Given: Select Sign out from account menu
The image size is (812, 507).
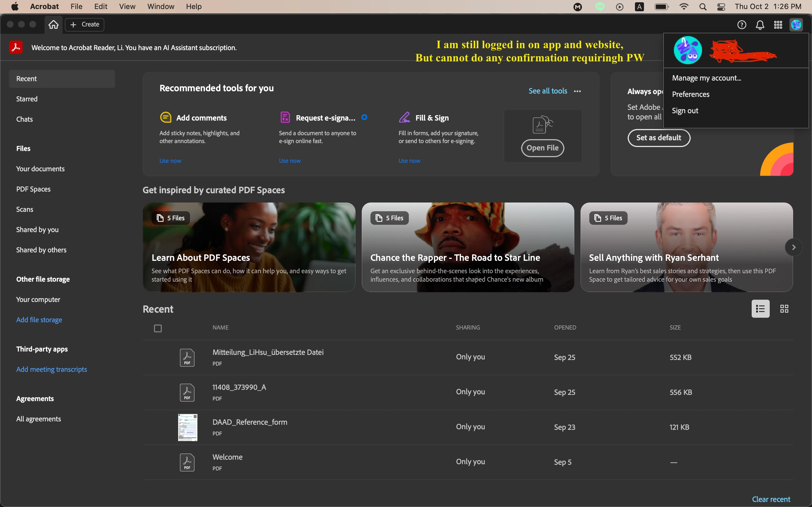Looking at the screenshot, I should [685, 111].
